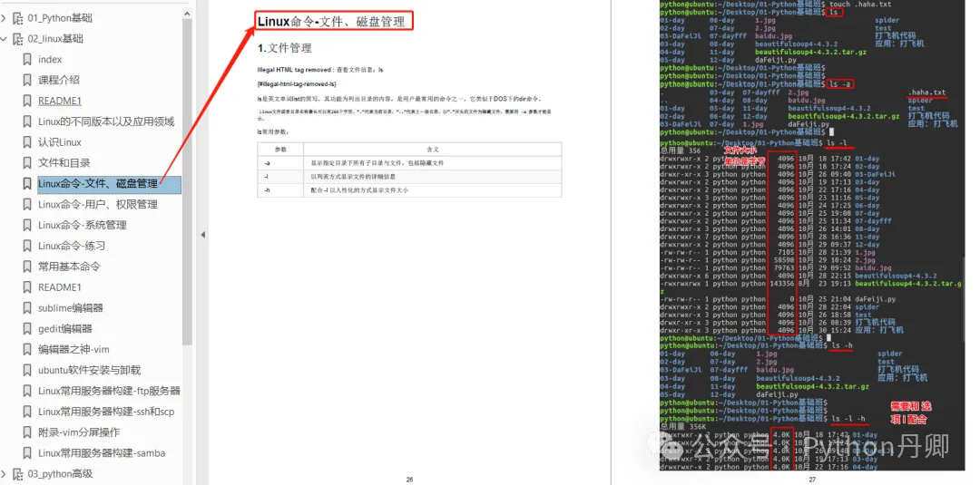Click the bookmark icon beside Linux的不同版本以及应用领域
980x485 pixels.
[27, 121]
